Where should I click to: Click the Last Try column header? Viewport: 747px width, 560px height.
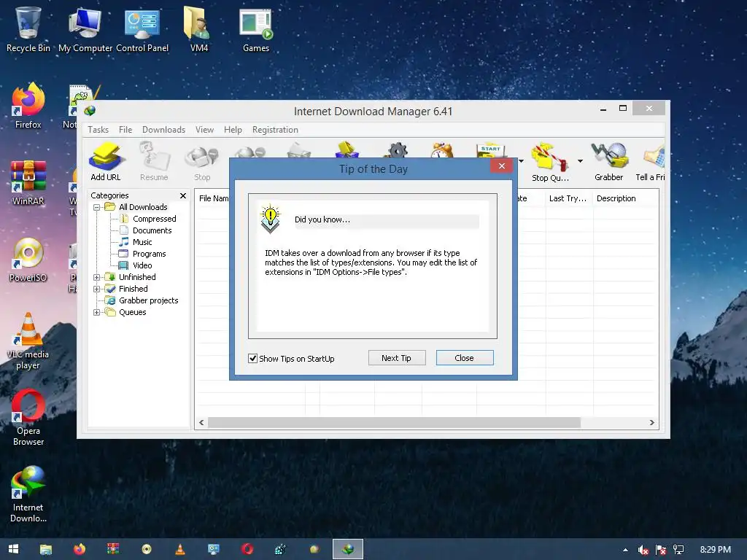point(568,198)
